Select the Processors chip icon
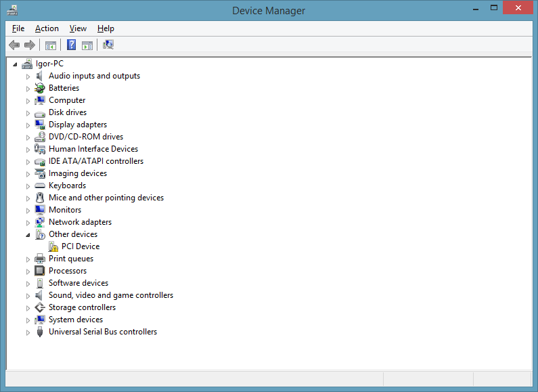Viewport: 538px width, 392px height. click(x=40, y=271)
